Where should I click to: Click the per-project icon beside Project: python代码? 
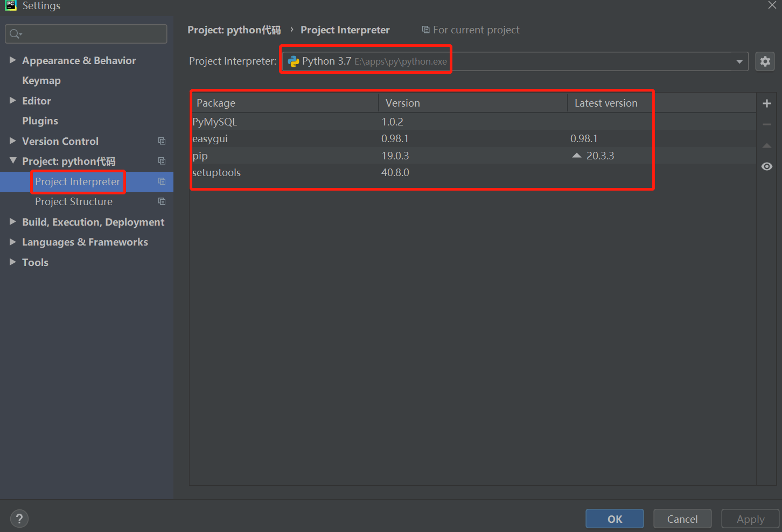click(x=162, y=161)
